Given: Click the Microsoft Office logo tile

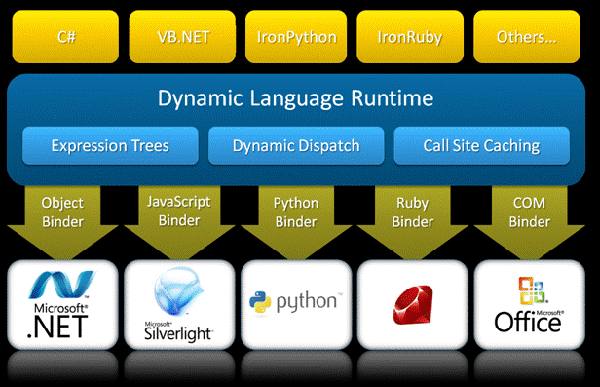Looking at the screenshot, I should (529, 305).
